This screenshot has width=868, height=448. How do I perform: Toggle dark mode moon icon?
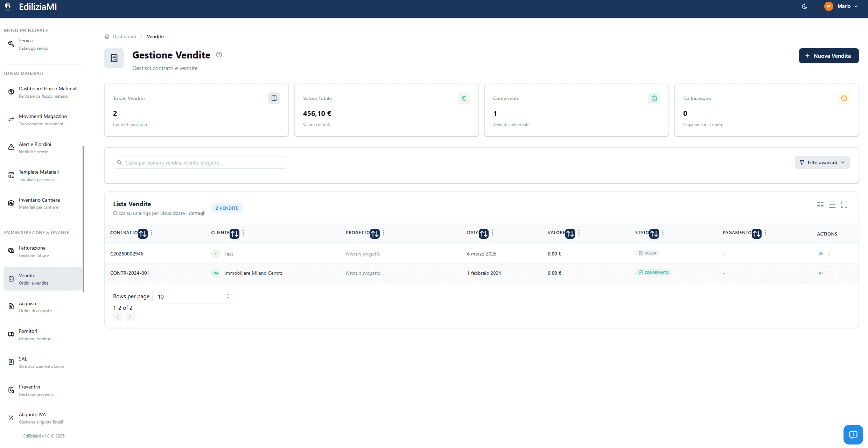804,6
